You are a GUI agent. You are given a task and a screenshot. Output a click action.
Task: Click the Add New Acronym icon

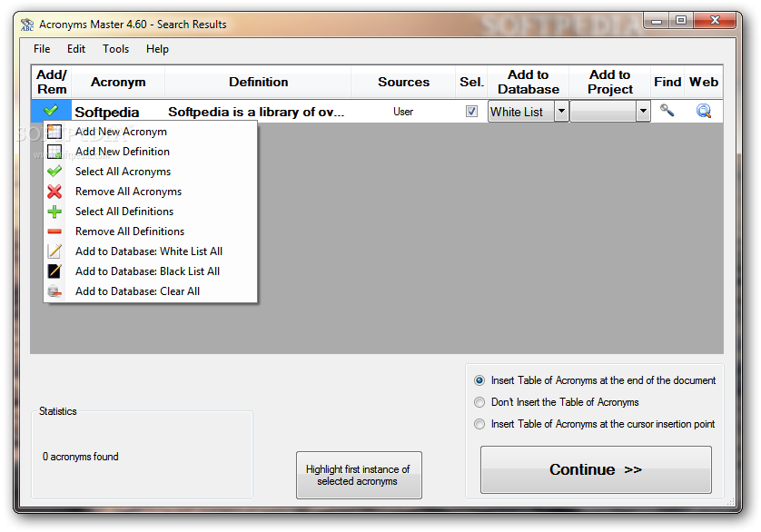click(54, 132)
